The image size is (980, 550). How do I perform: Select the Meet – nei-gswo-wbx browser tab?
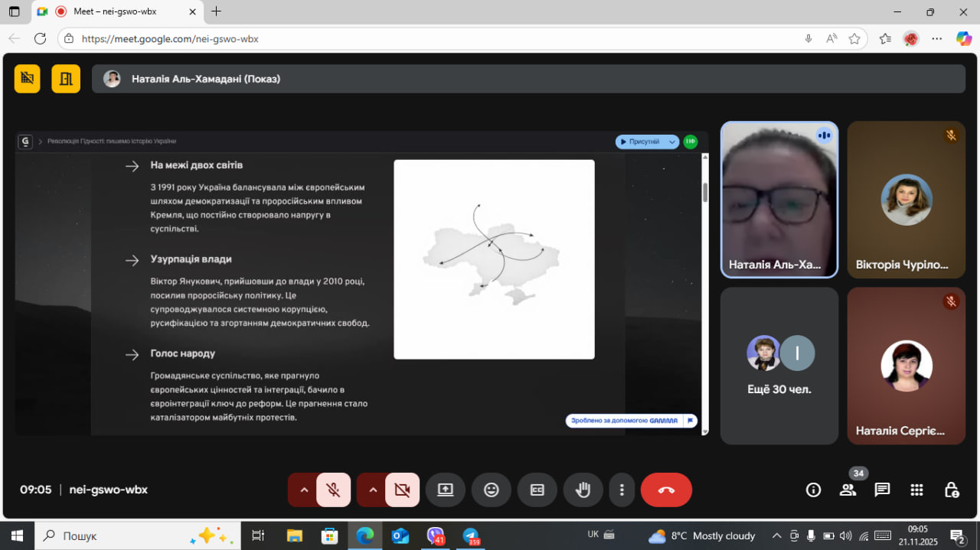[115, 11]
